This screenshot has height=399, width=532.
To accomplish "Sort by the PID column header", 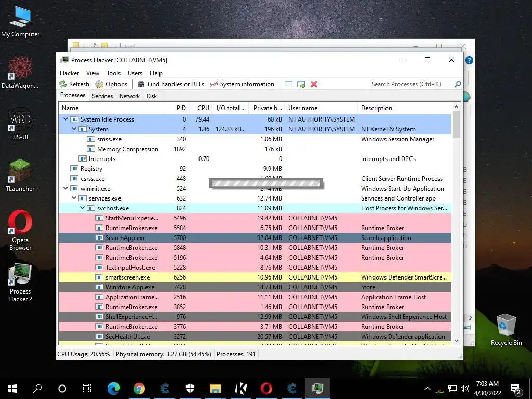I will 176,108.
